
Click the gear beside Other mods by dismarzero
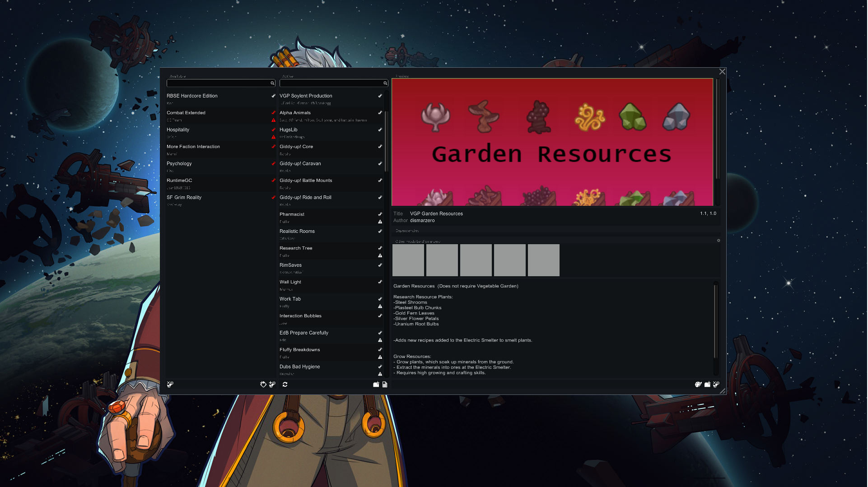coord(719,241)
